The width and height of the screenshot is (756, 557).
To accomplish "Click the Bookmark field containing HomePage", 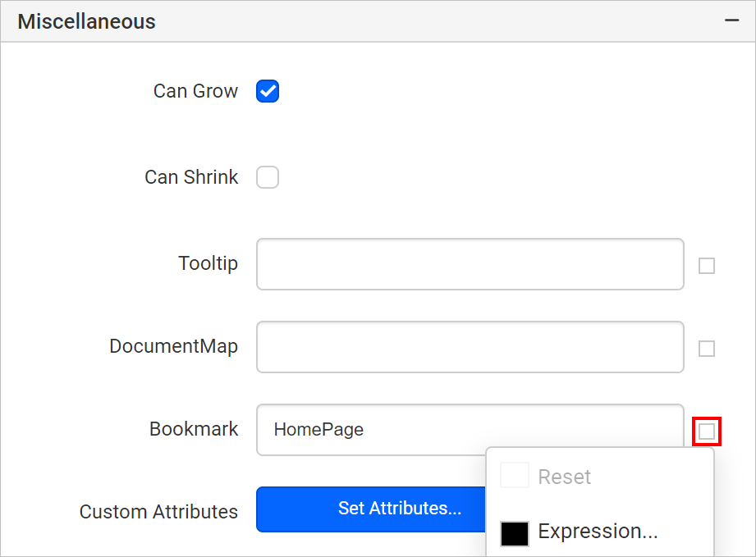I will [x=470, y=430].
